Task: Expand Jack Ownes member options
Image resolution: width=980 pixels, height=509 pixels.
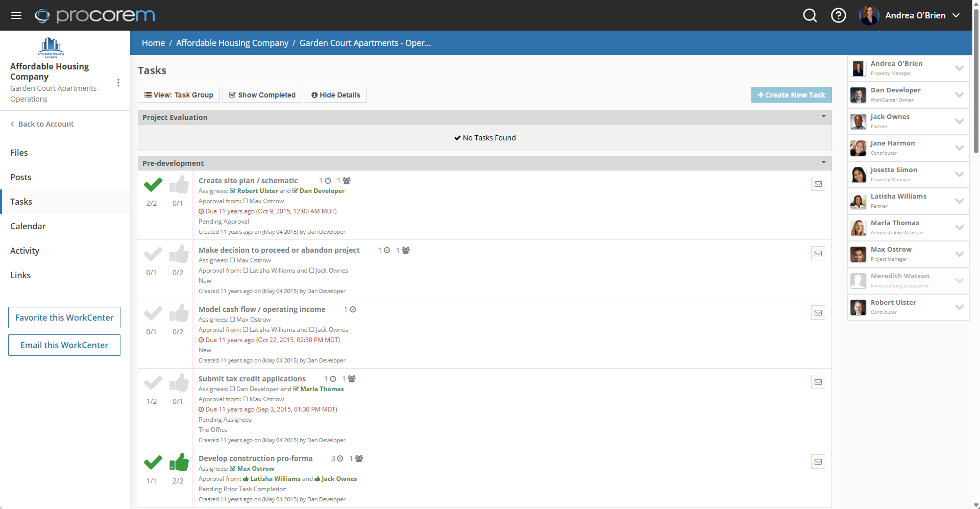Action: pyautogui.click(x=959, y=122)
